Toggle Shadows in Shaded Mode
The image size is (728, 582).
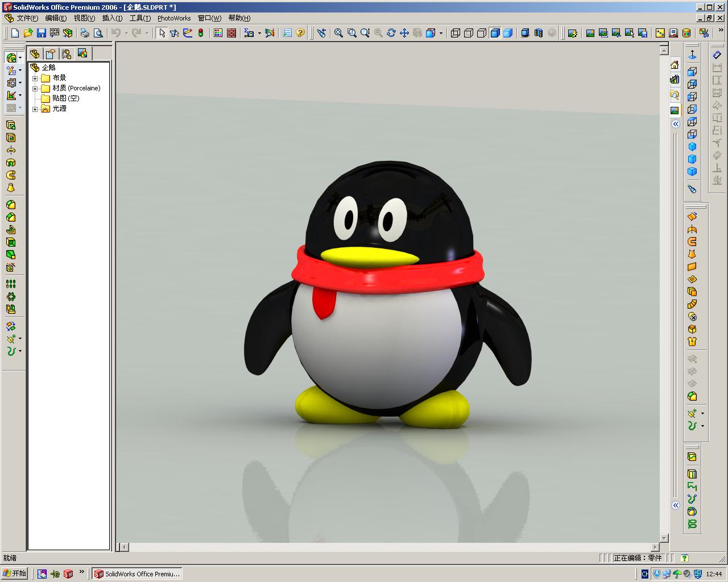525,33
